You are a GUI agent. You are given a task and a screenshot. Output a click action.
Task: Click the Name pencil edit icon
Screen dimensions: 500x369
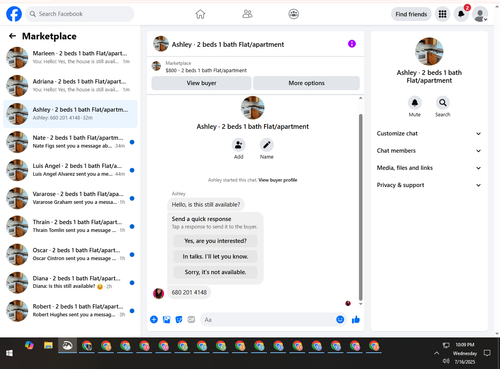[267, 145]
